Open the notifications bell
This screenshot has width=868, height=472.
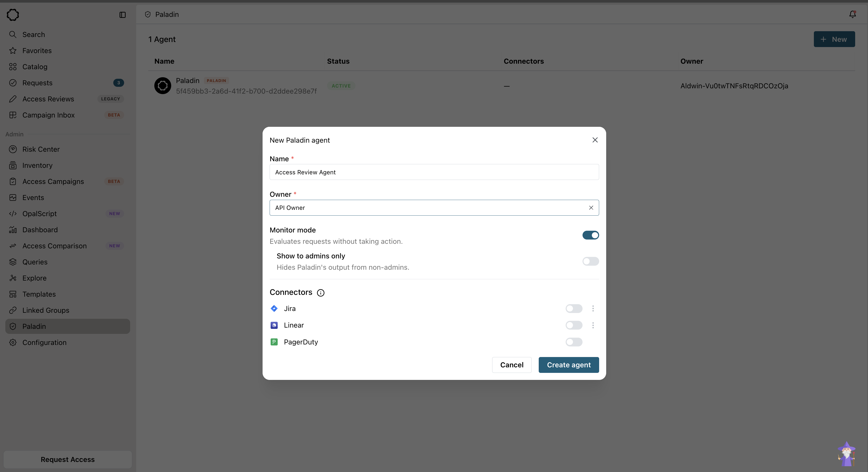coord(852,14)
